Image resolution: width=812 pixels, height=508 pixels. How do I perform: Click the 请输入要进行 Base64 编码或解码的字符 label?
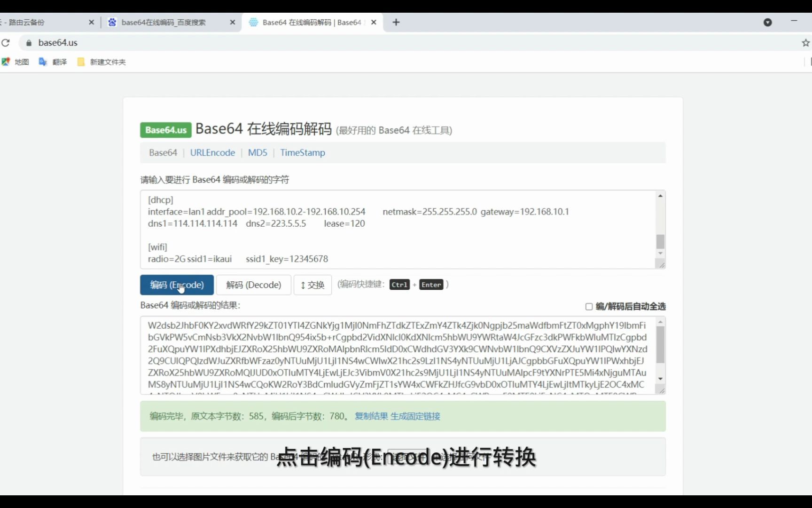coord(215,180)
